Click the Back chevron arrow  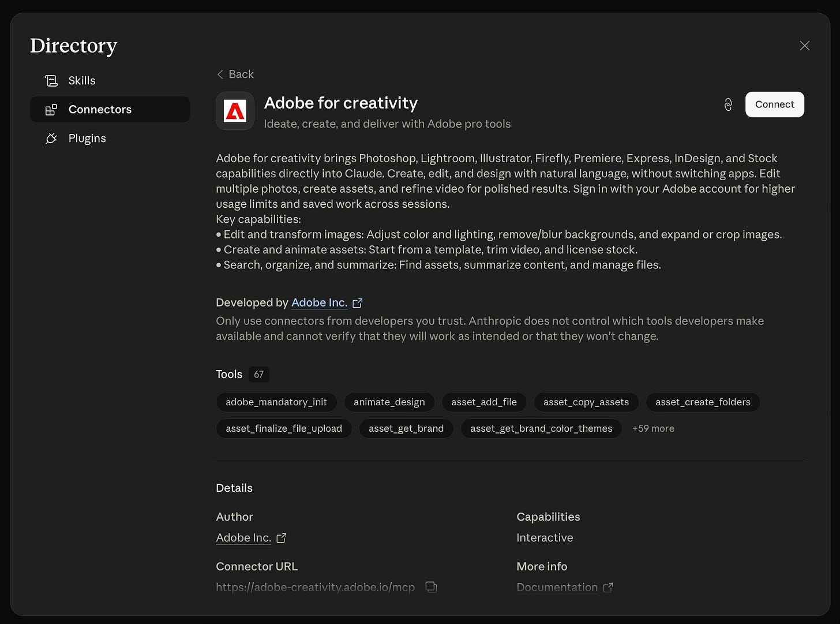coord(220,74)
